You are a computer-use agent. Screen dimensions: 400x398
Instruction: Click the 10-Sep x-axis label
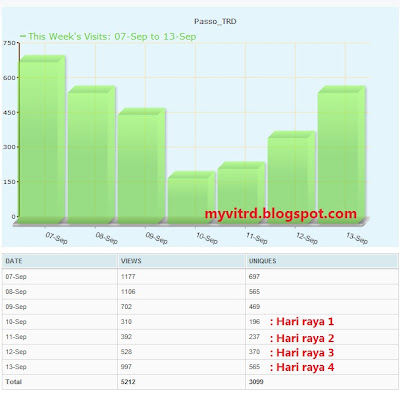207,238
